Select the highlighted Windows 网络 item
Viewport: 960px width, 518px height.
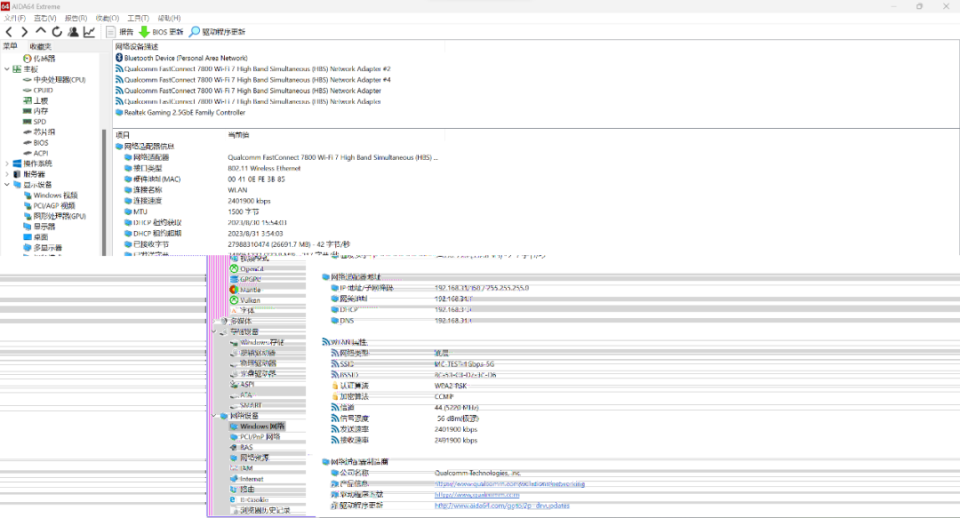tap(257, 426)
